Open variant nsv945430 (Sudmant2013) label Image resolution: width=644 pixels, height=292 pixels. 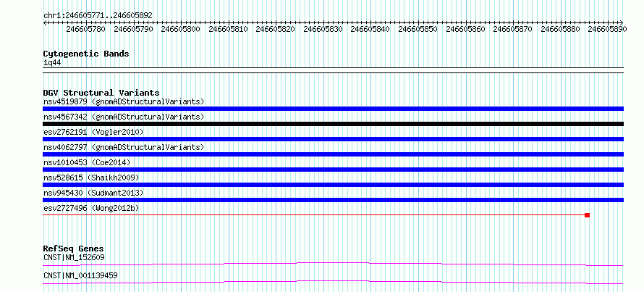[x=93, y=193]
